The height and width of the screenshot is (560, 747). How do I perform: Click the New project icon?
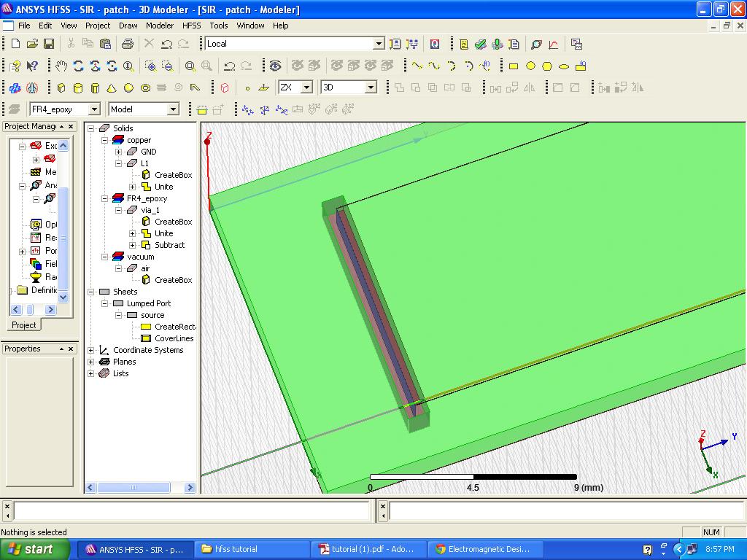(15, 44)
